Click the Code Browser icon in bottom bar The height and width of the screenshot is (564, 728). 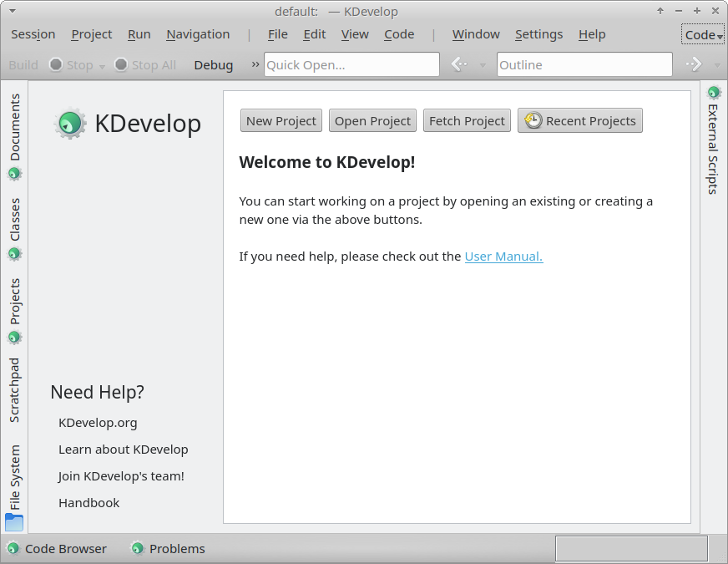tap(13, 549)
